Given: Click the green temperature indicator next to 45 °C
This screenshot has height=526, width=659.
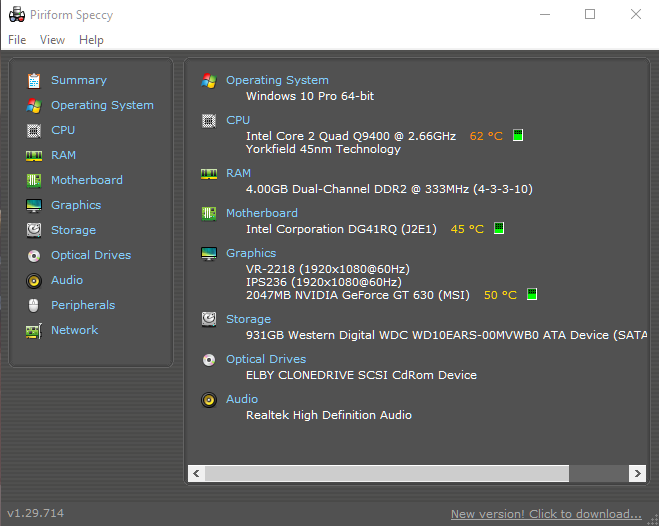Looking at the screenshot, I should click(499, 228).
